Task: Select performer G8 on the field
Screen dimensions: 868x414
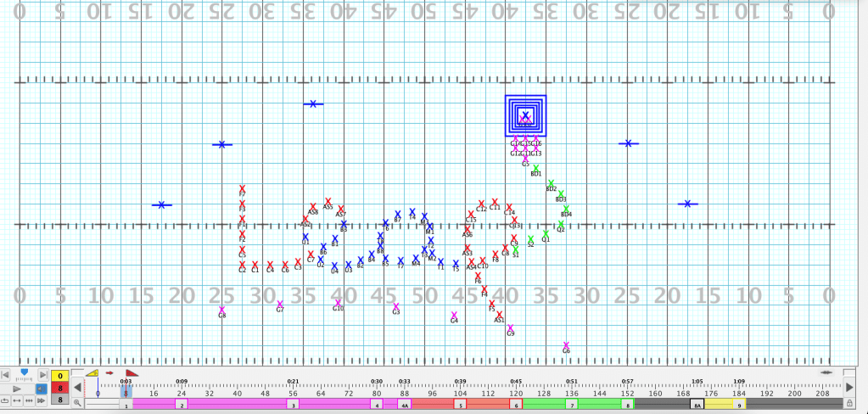Action: [x=222, y=310]
